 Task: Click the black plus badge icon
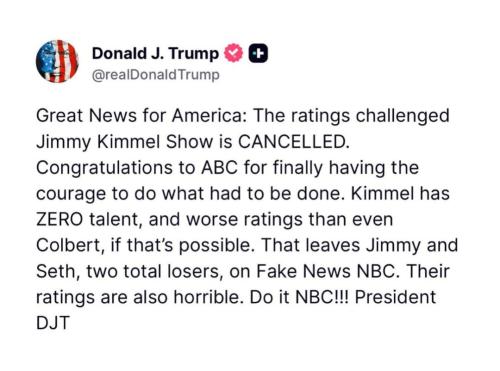coord(258,54)
